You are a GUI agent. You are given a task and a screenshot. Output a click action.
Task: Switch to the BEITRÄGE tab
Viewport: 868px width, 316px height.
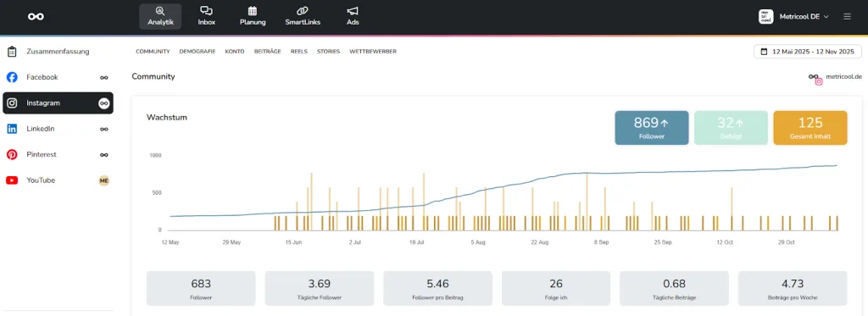[267, 52]
